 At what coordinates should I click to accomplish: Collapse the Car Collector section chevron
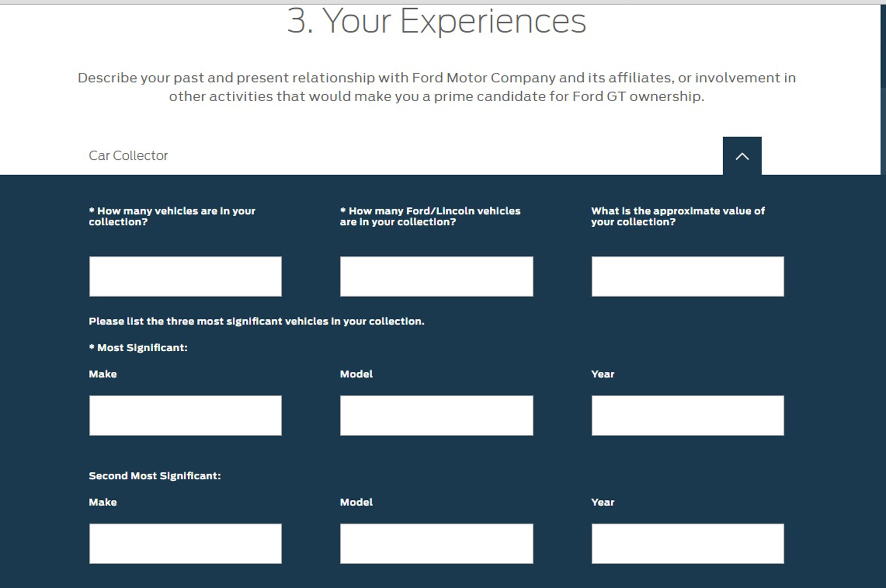point(742,156)
